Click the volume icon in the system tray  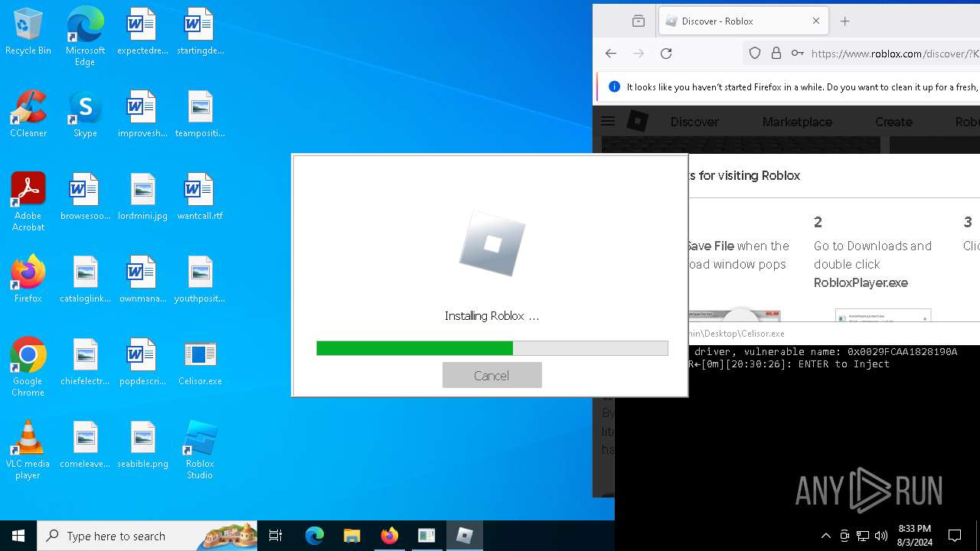pyautogui.click(x=881, y=536)
